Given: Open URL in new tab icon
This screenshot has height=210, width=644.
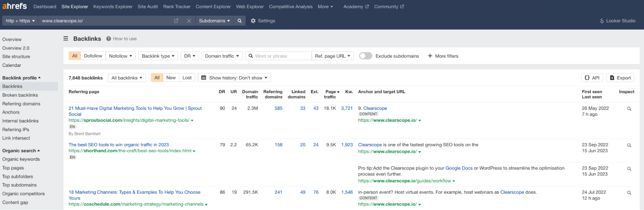Looking at the screenshot, I should coord(176,21).
